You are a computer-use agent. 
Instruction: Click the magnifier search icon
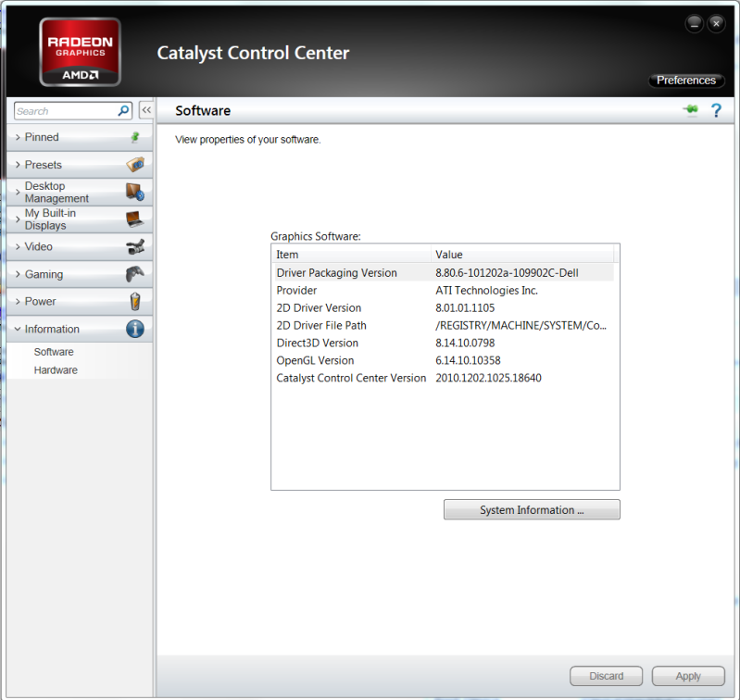coord(123,111)
